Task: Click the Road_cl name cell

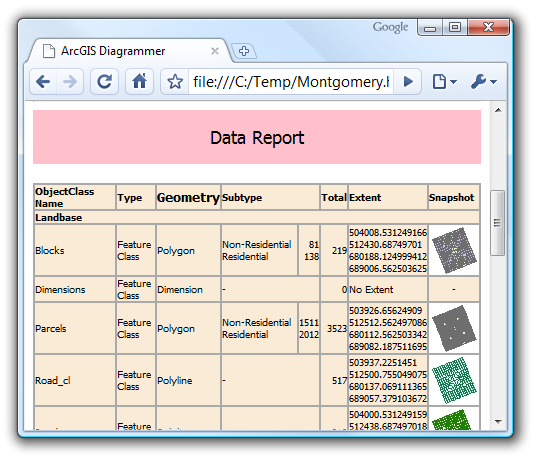Action: coord(75,380)
